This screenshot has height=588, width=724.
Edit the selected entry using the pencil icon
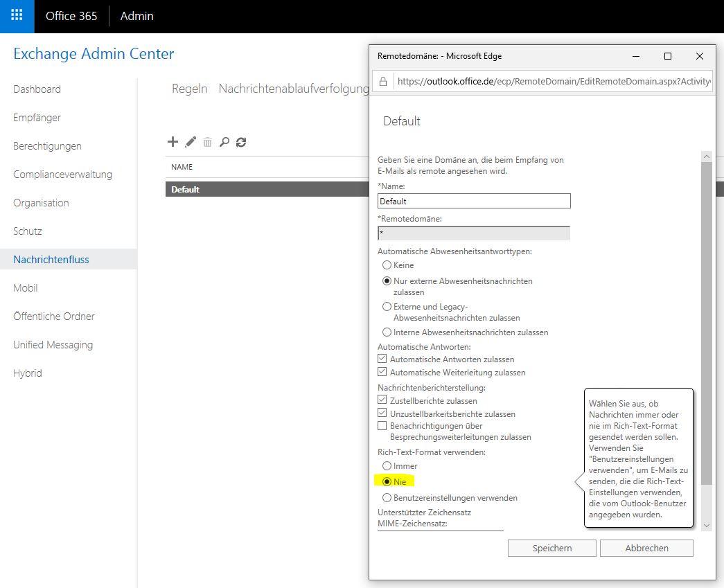click(x=190, y=142)
